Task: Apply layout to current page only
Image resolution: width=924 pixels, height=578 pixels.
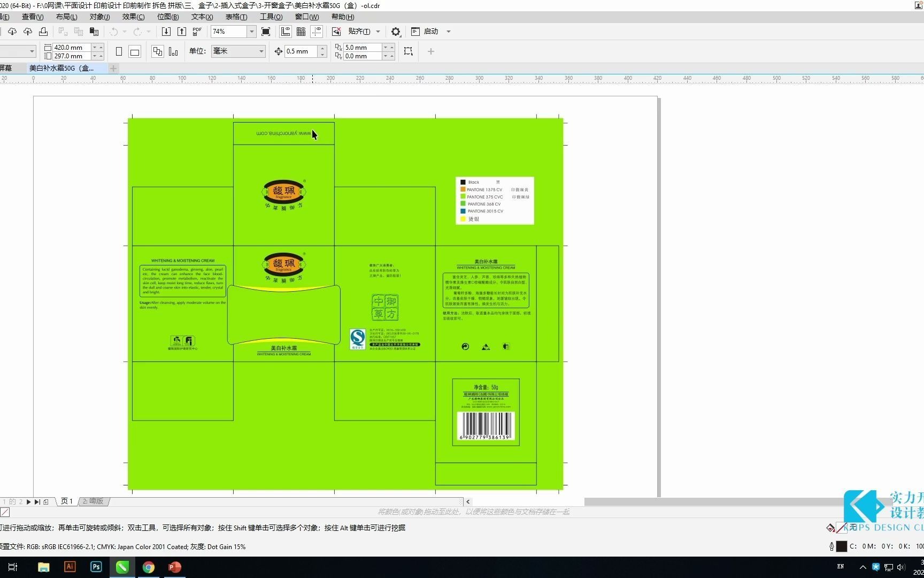Action: tap(173, 51)
